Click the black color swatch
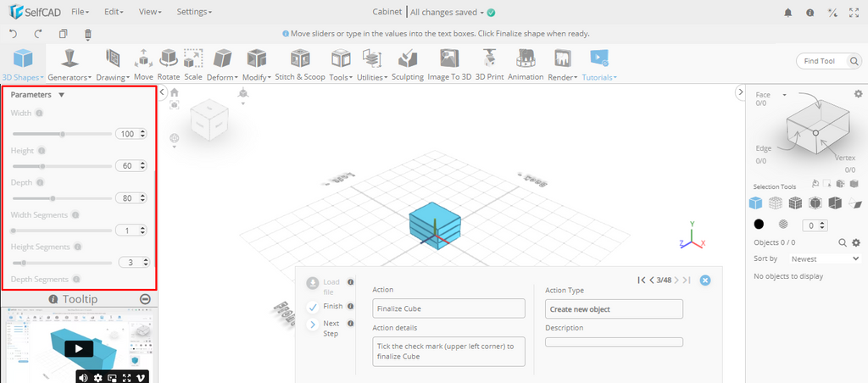The width and height of the screenshot is (868, 383). coord(759,225)
